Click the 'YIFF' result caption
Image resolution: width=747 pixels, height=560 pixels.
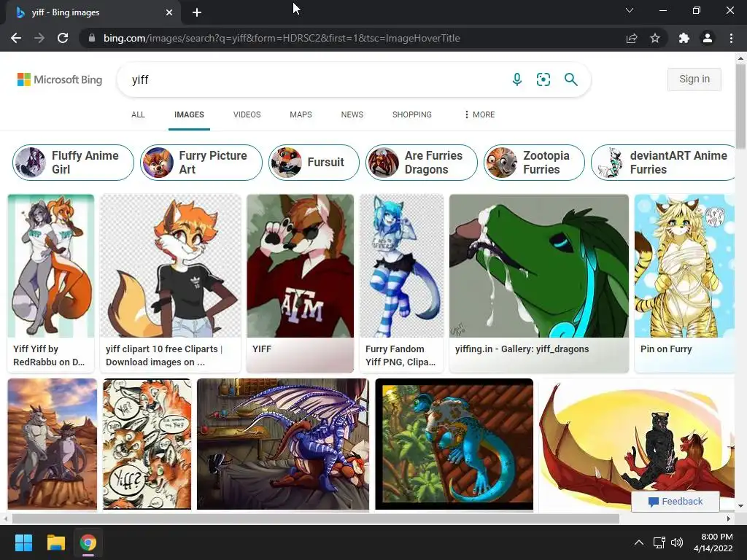coord(262,349)
